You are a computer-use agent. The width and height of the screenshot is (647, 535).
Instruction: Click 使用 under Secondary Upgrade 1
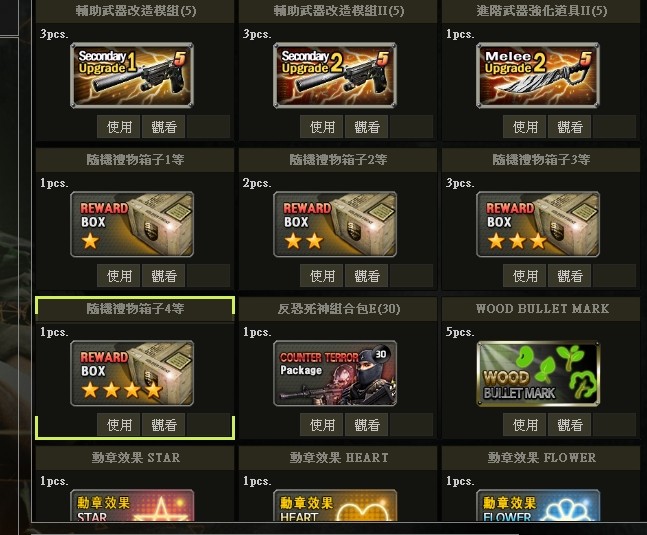pyautogui.click(x=119, y=127)
